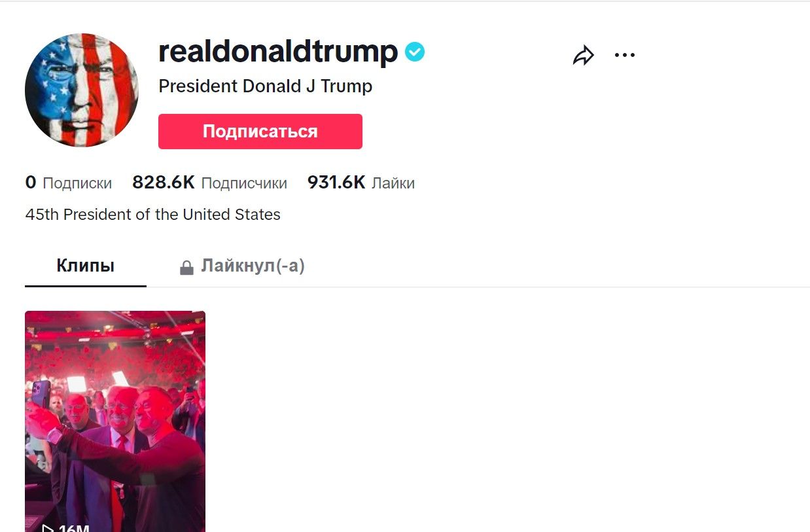The width and height of the screenshot is (810, 532).
Task: Open the Подписки following label
Action: [77, 183]
